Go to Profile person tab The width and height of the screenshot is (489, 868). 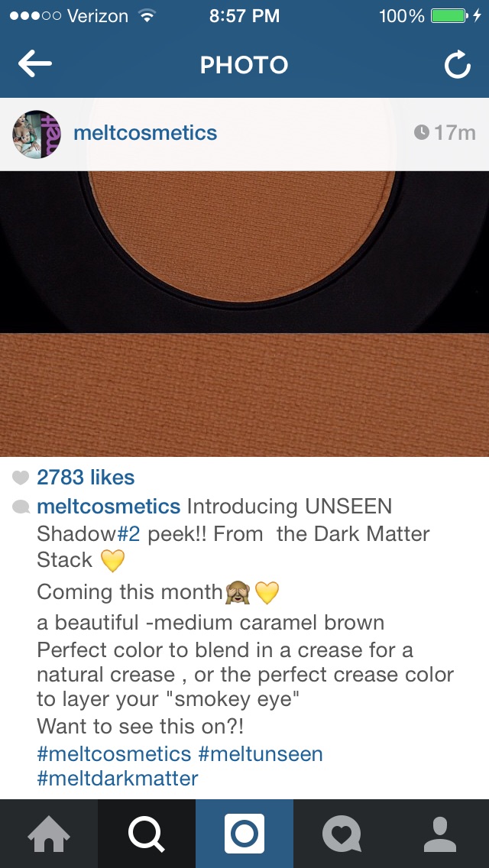click(x=440, y=834)
